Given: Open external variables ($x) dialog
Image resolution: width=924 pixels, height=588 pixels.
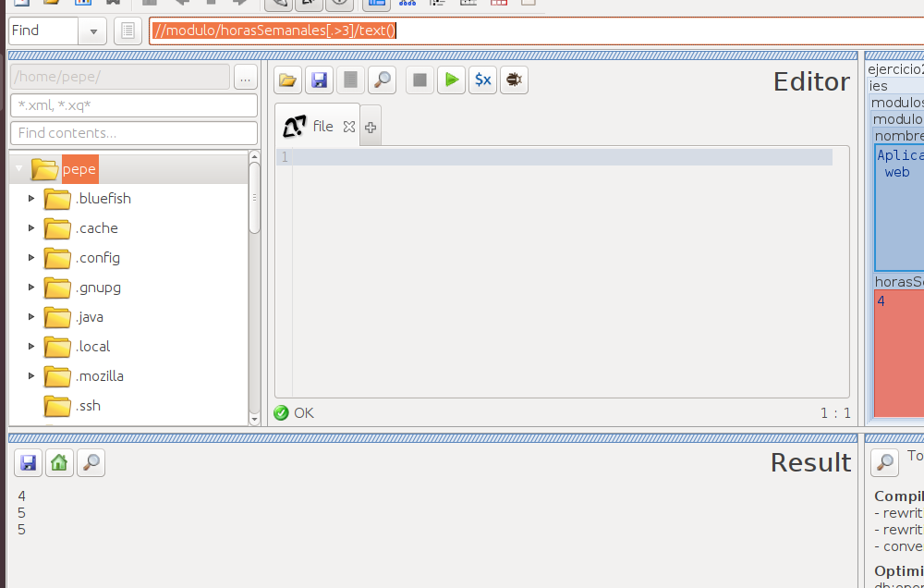Looking at the screenshot, I should pyautogui.click(x=482, y=80).
